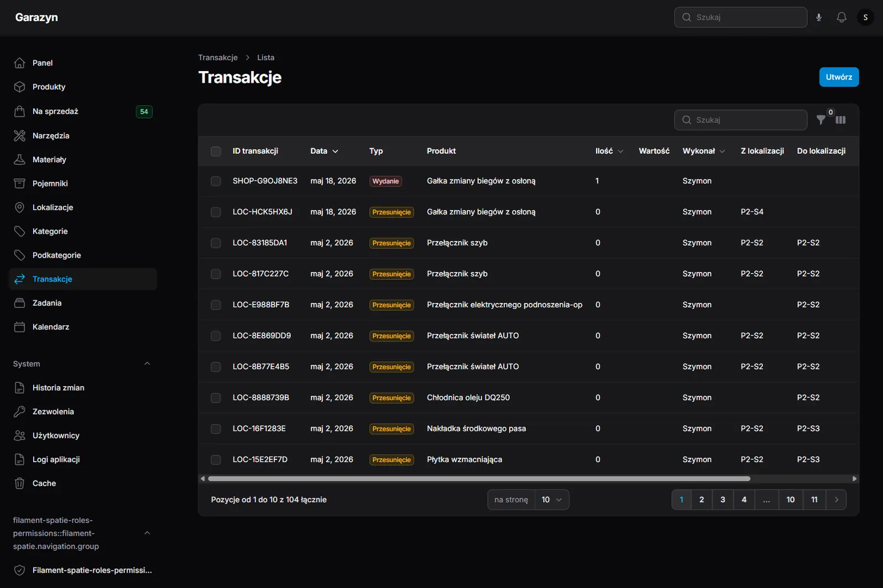Go to page 10 of transactions
The height and width of the screenshot is (588, 883).
pos(790,500)
